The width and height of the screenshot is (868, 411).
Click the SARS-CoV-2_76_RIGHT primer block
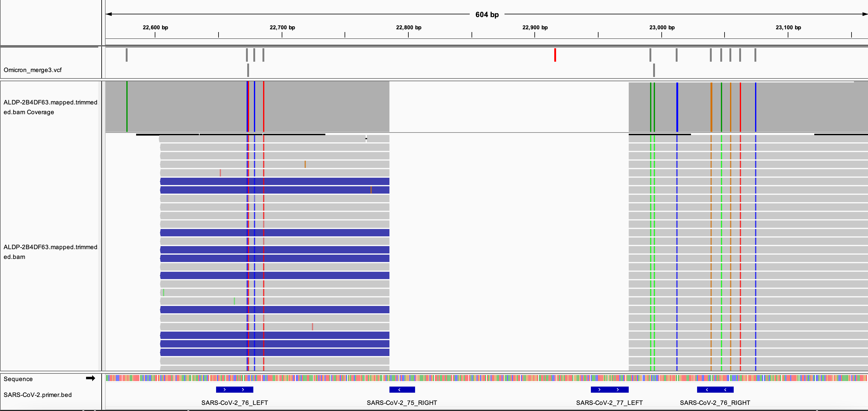point(715,390)
